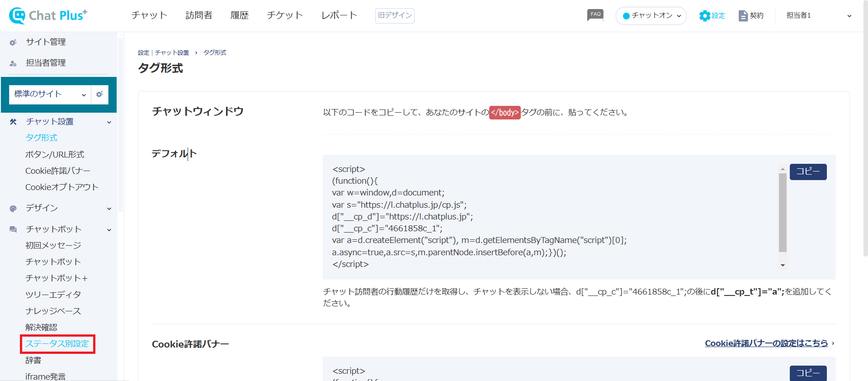Click the code box scroll down arrow
Image resolution: width=868 pixels, height=381 pixels.
[x=783, y=266]
